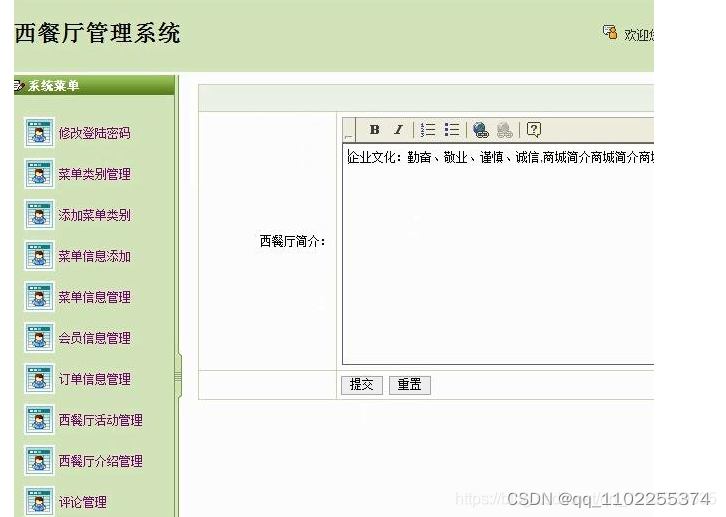Open 西餐厅活动管理 menu link
This screenshot has height=517, width=726.
tap(100, 420)
